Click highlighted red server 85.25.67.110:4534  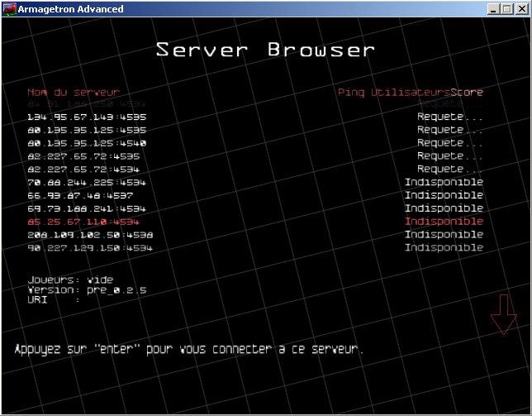click(83, 222)
